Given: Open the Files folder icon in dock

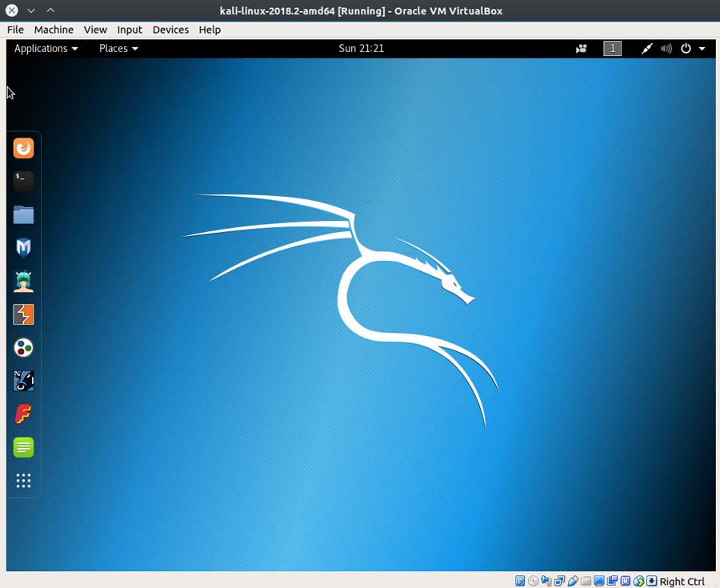Looking at the screenshot, I should (x=23, y=214).
